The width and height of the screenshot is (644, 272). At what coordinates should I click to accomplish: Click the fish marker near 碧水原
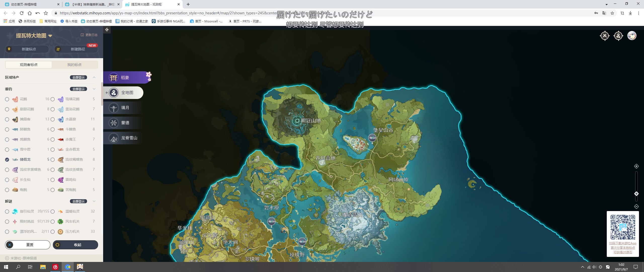[271, 222]
